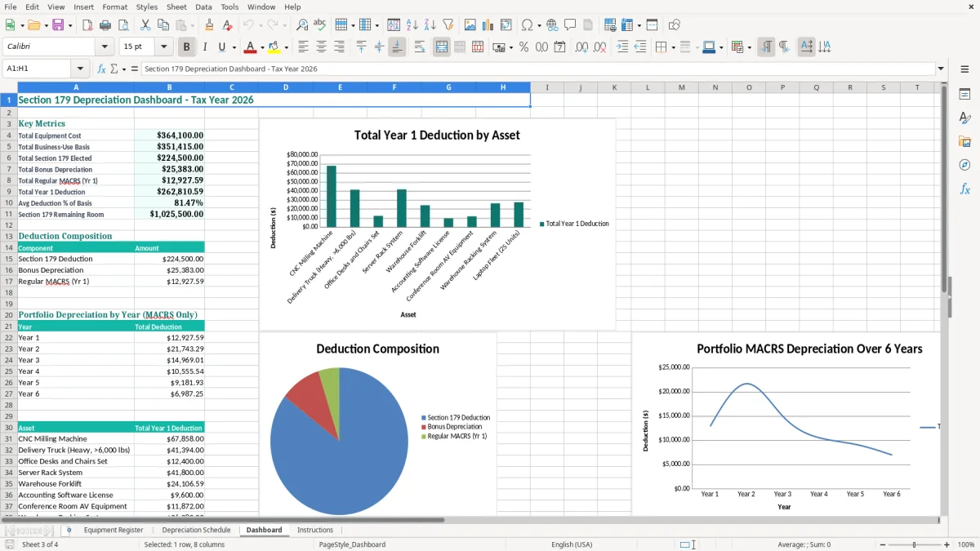Click the zoom slider handle

click(914, 544)
